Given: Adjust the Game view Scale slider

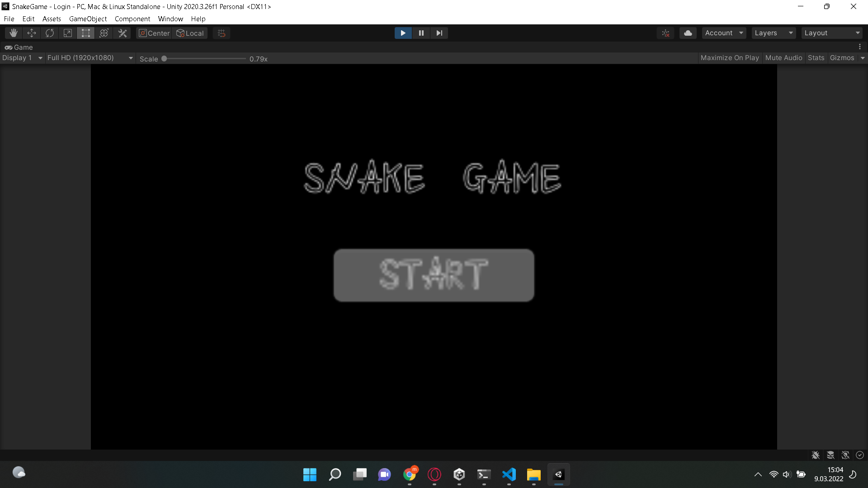Looking at the screenshot, I should tap(164, 58).
